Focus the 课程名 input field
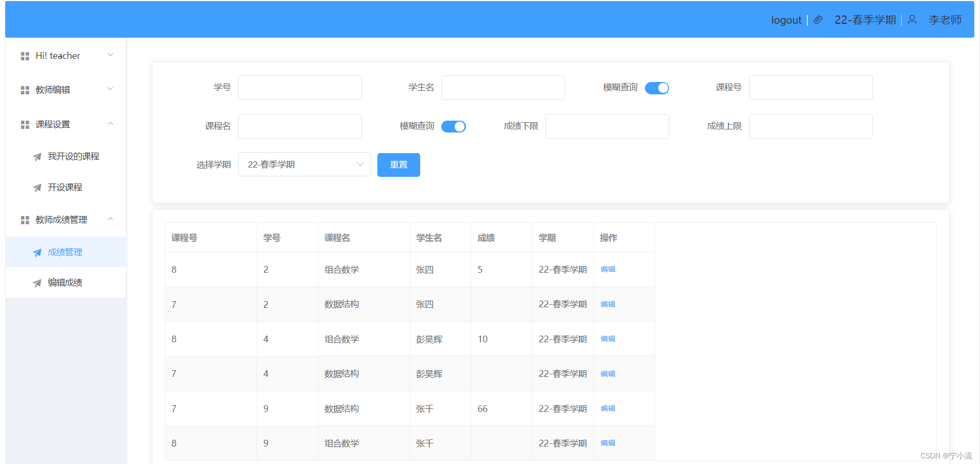 [300, 126]
